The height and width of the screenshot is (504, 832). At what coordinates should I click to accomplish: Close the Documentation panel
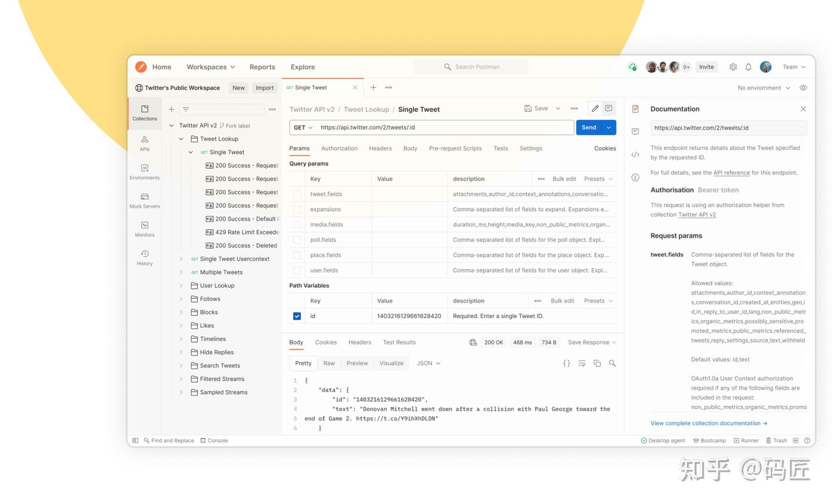803,109
